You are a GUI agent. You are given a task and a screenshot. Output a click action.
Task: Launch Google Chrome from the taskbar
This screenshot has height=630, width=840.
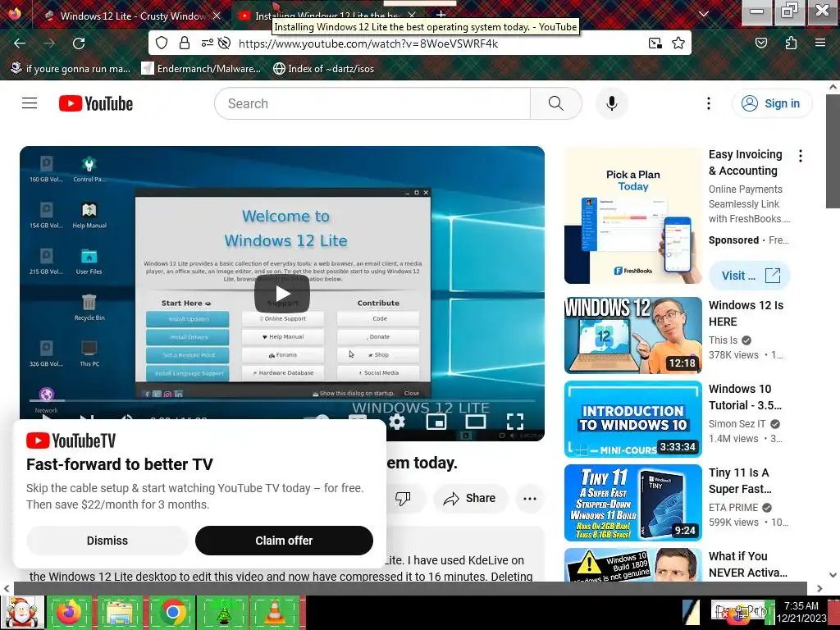[172, 612]
